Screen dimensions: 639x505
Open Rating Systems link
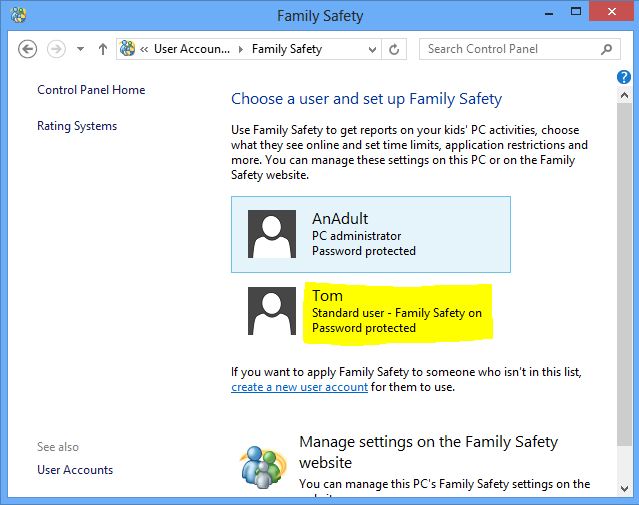point(77,126)
